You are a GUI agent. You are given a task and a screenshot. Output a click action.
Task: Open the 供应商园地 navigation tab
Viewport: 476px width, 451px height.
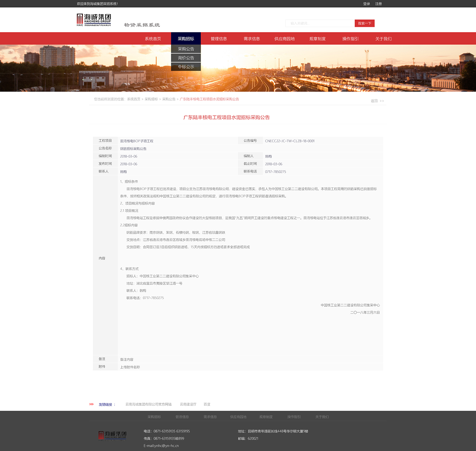pos(284,39)
